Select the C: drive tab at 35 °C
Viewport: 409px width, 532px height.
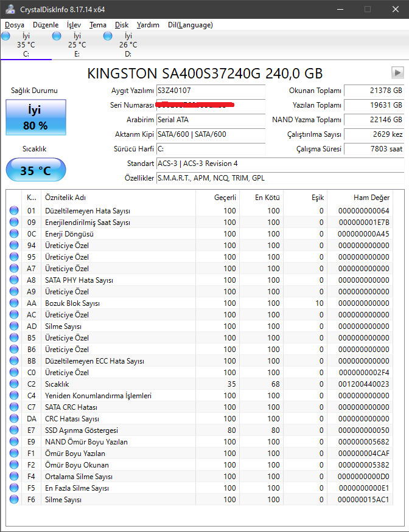tap(26, 45)
